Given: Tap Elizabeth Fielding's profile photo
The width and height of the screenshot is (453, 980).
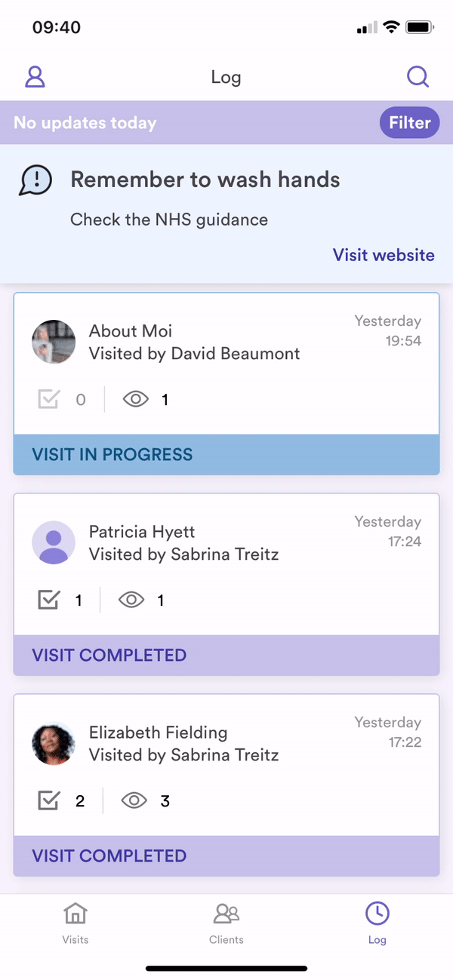Looking at the screenshot, I should 54,743.
